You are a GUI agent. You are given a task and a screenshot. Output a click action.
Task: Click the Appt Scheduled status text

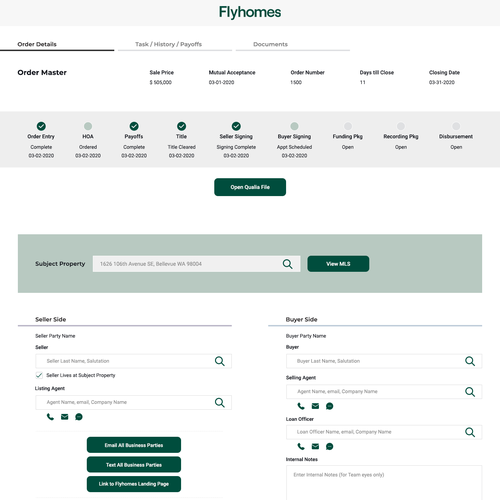[x=294, y=147]
